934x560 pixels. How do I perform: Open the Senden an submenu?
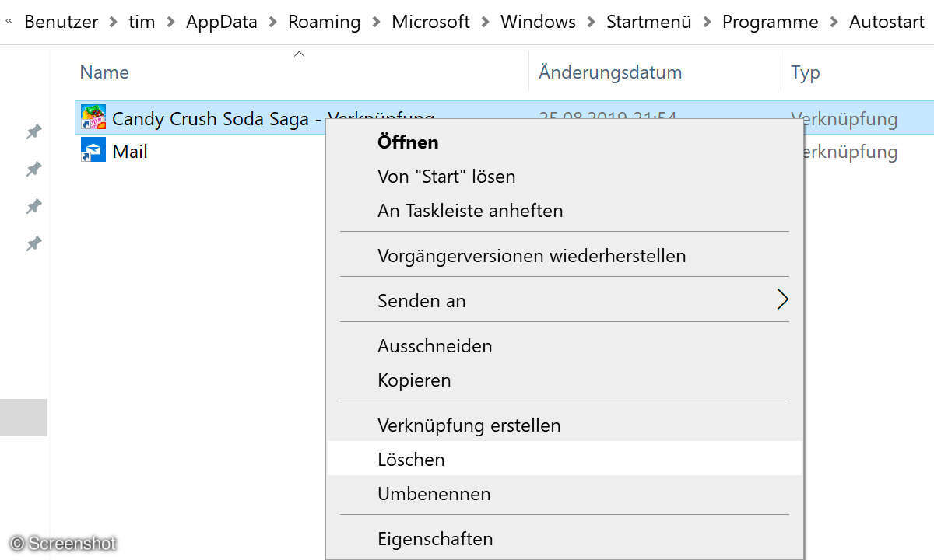click(565, 301)
